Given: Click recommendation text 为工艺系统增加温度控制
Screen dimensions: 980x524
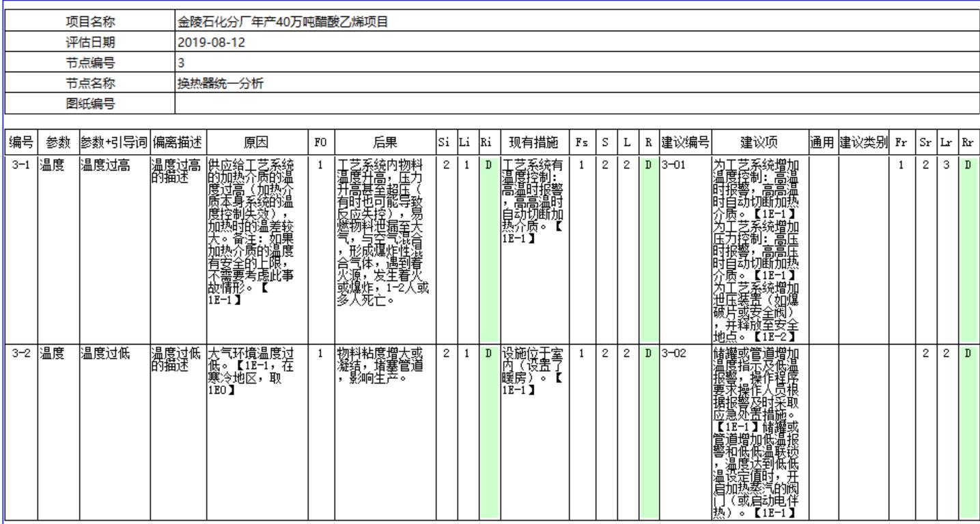Looking at the screenshot, I should pos(759,250).
